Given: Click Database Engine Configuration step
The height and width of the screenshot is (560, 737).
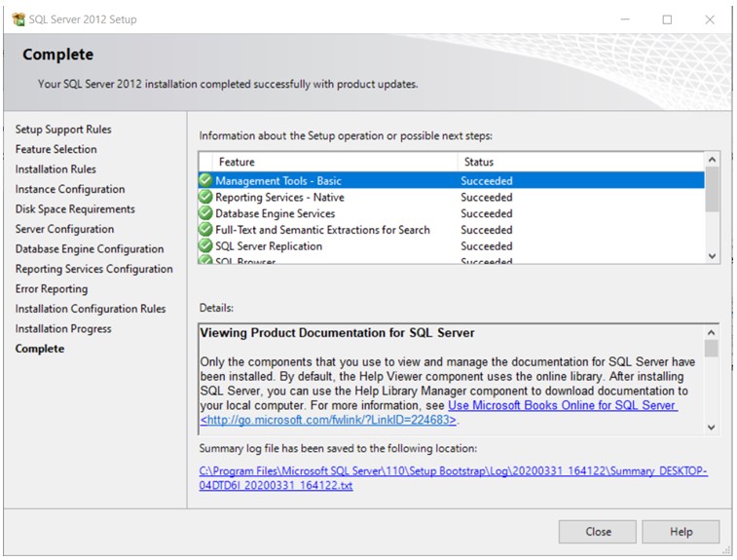Looking at the screenshot, I should coord(90,248).
